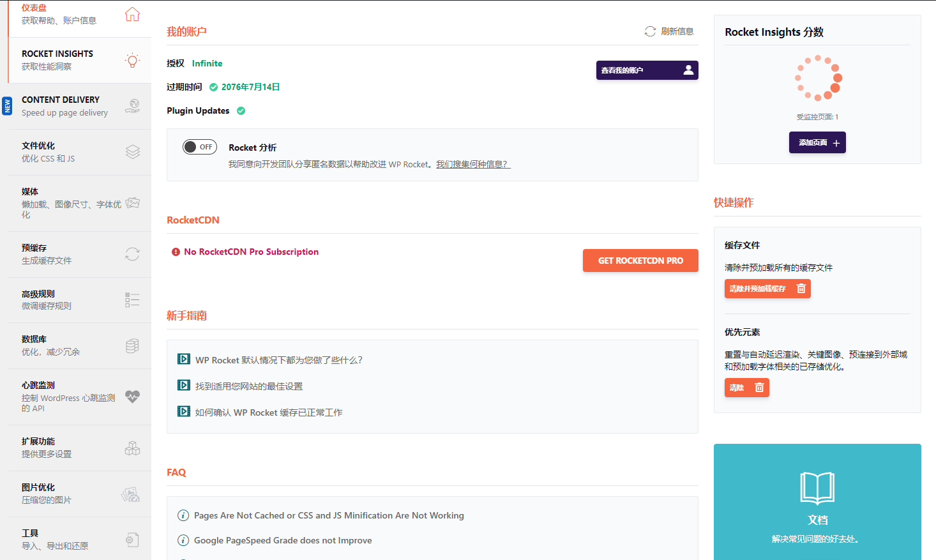Click the stacked layers icon for 文件优化
The image size is (936, 560).
(132, 152)
